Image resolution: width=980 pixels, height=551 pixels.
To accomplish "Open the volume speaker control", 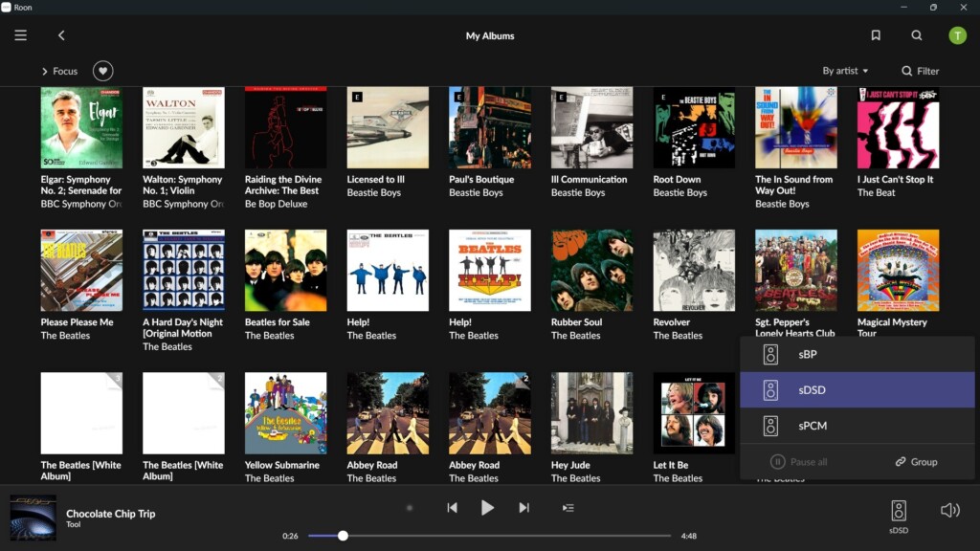I will [x=950, y=511].
